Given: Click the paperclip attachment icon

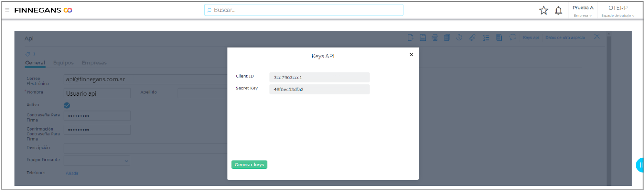Looking at the screenshot, I should [472, 37].
